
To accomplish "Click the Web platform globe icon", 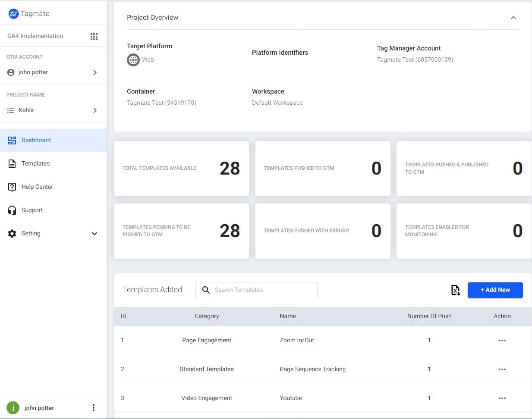I will point(133,60).
